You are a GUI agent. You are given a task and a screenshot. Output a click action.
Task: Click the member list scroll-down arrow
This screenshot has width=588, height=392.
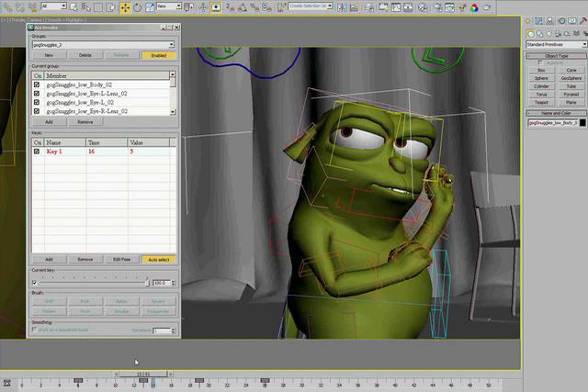pos(172,112)
